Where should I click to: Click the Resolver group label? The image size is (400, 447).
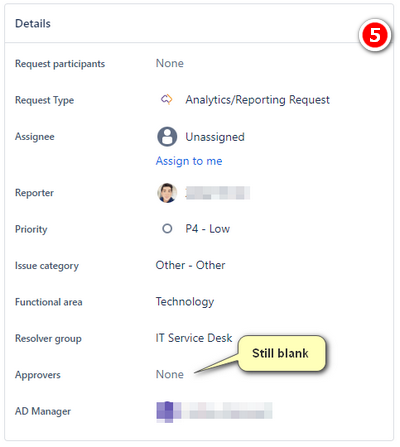point(48,339)
